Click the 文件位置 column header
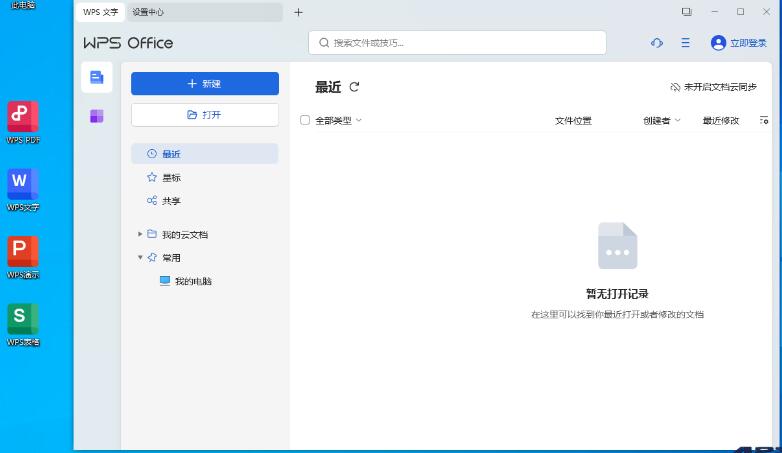782x453 pixels. coord(573,120)
